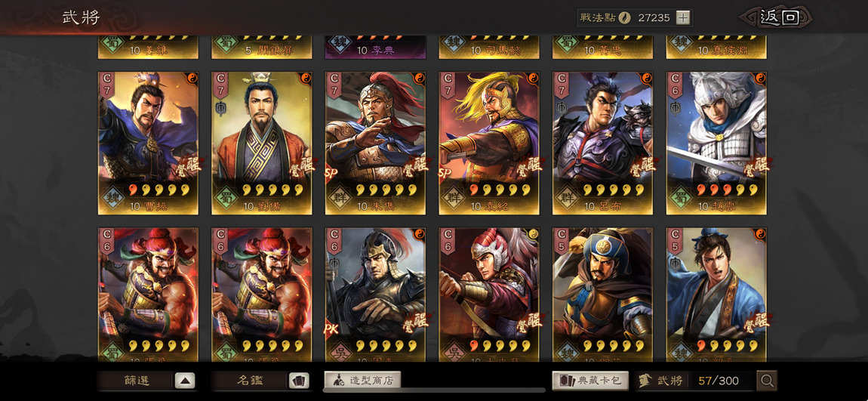868x401 pixels.
Task: Click the plus icon beside 戰法點 27235
Action: 683,17
